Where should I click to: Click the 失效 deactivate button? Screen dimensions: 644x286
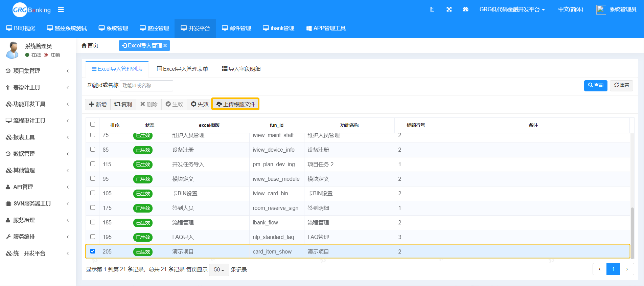200,104
